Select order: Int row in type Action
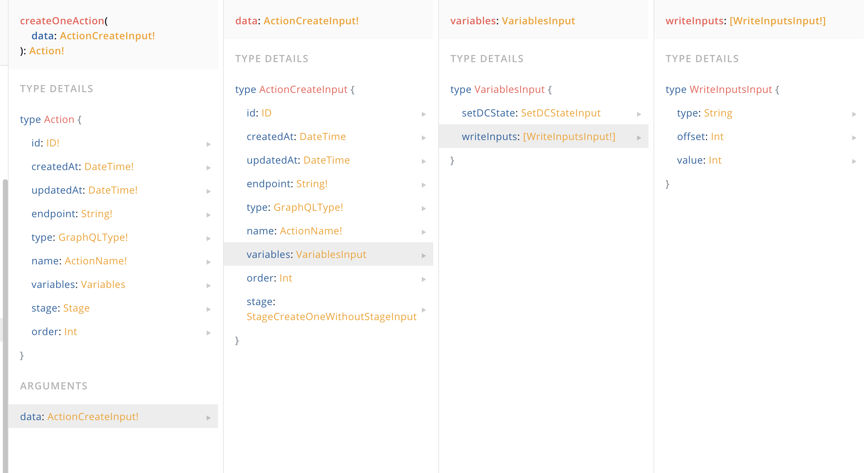This screenshot has height=473, width=868. (113, 332)
